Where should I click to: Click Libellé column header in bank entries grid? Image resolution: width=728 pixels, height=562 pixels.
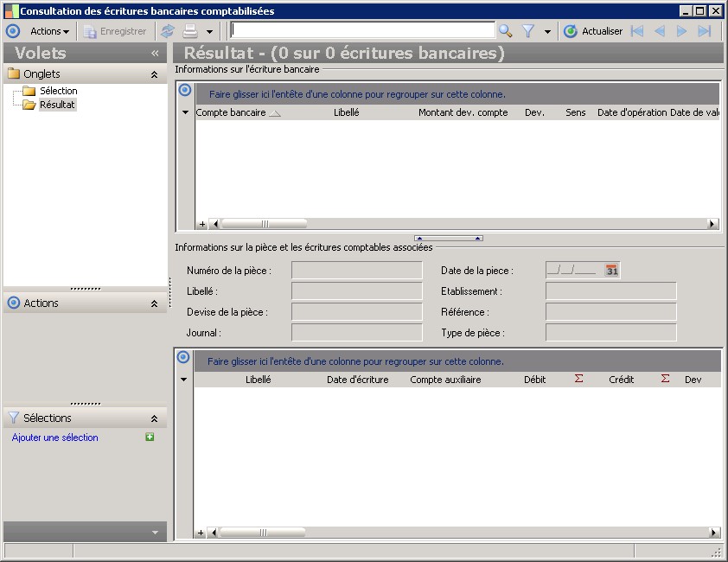[347, 112]
